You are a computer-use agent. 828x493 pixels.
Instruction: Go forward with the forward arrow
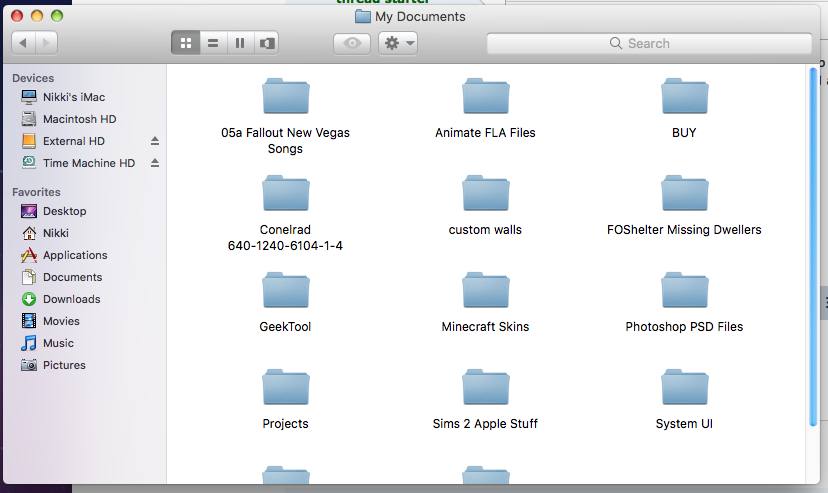coord(46,43)
